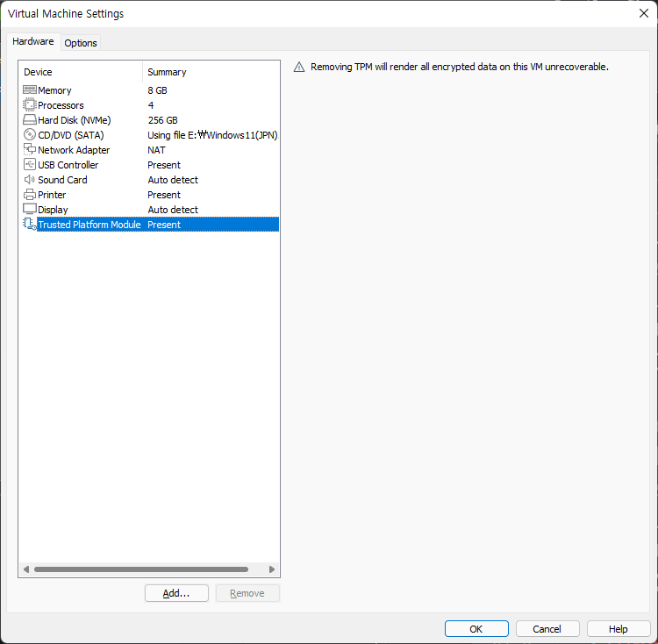Click the Trusted Platform Module Present summary
The height and width of the screenshot is (644, 658).
(164, 225)
